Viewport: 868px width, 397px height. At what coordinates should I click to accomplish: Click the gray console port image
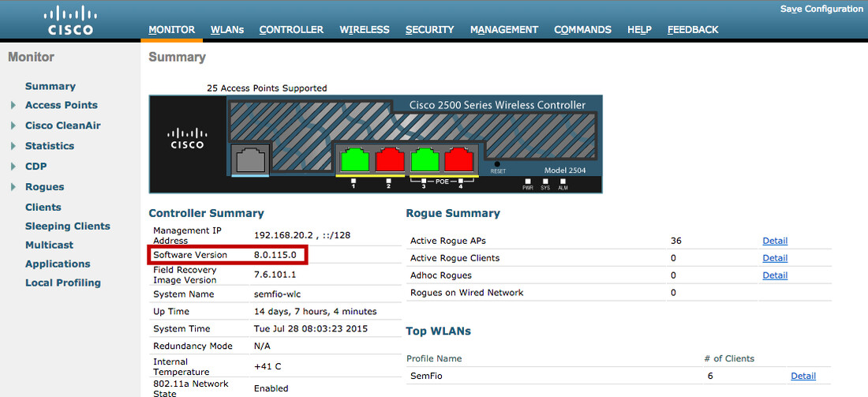click(250, 159)
